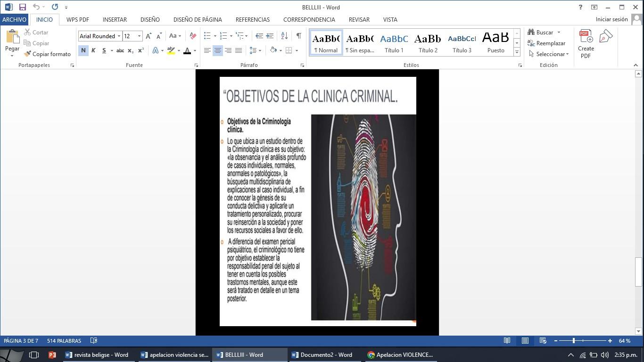Toggle Bold formatting

(x=83, y=50)
